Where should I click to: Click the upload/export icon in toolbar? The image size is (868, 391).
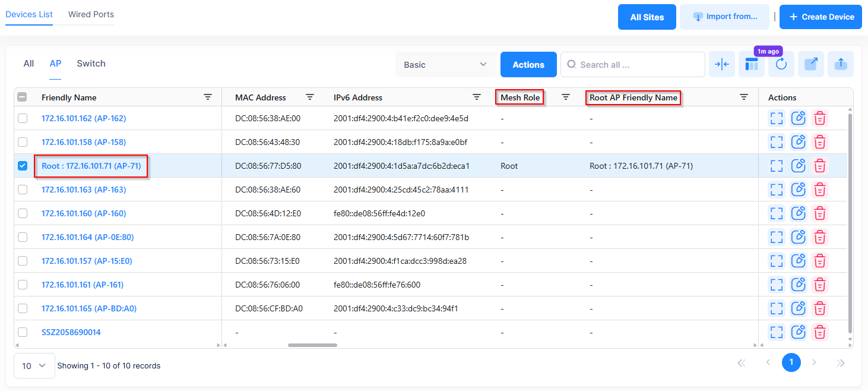click(840, 65)
